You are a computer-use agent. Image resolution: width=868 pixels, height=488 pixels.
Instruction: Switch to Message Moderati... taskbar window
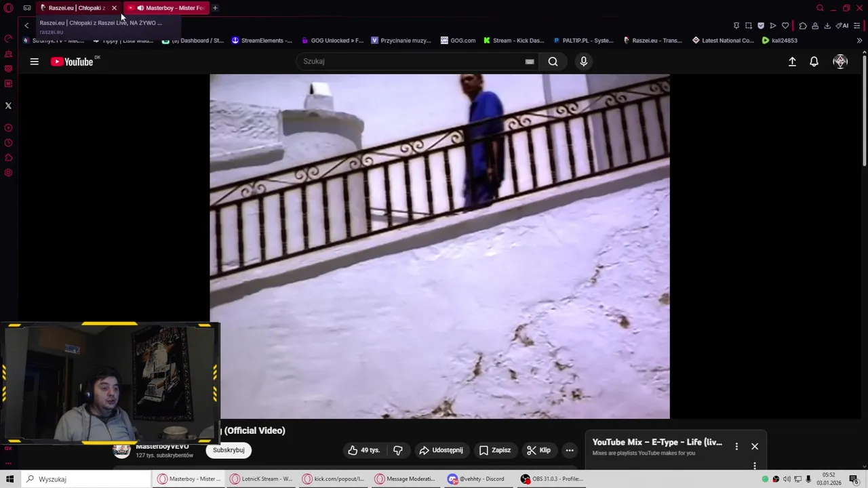pyautogui.click(x=406, y=479)
